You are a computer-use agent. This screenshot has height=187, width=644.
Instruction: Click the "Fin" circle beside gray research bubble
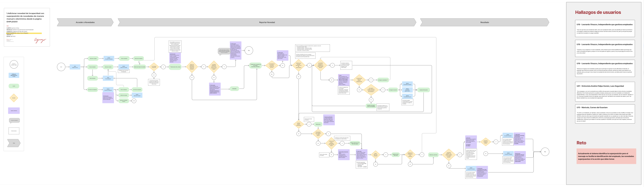[249, 51]
